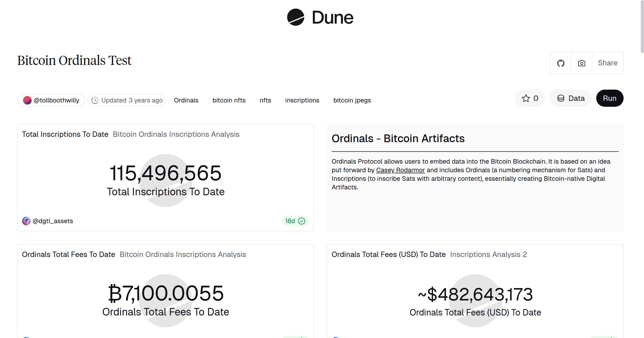This screenshot has width=644, height=338.
Task: Click the inscriptions tag label
Action: pyautogui.click(x=302, y=100)
